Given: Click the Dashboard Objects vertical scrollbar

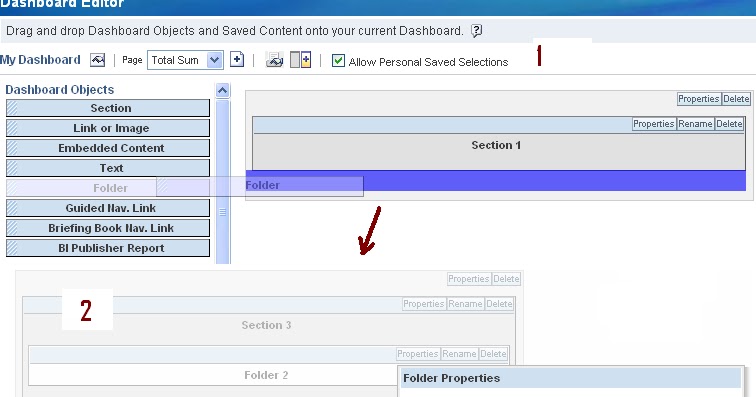Looking at the screenshot, I should click(x=222, y=181).
